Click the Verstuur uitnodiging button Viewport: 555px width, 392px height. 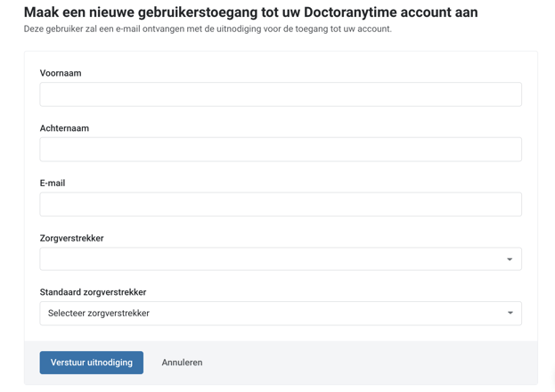coord(92,363)
